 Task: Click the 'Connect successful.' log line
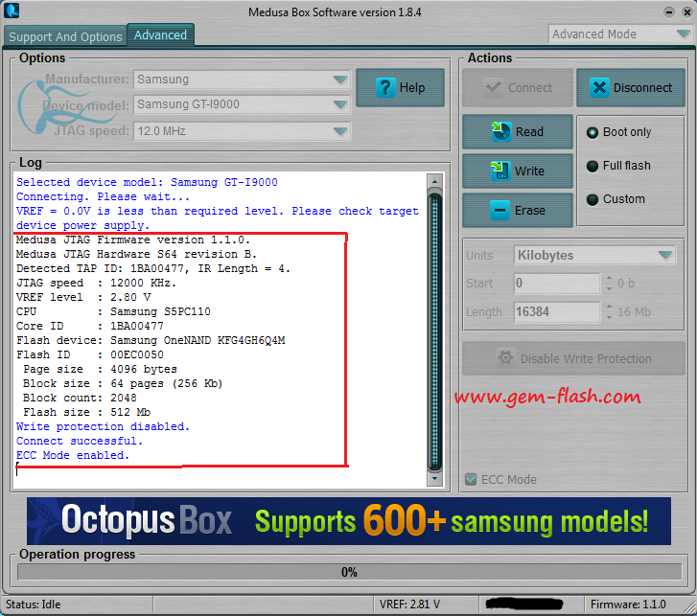tap(80, 441)
